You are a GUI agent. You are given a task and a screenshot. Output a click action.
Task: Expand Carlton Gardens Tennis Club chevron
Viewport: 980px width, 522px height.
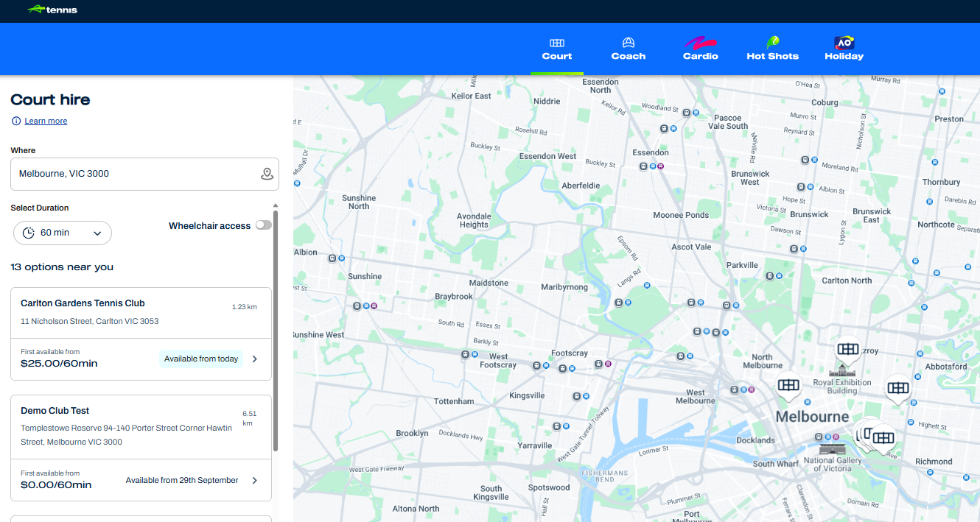coord(255,359)
